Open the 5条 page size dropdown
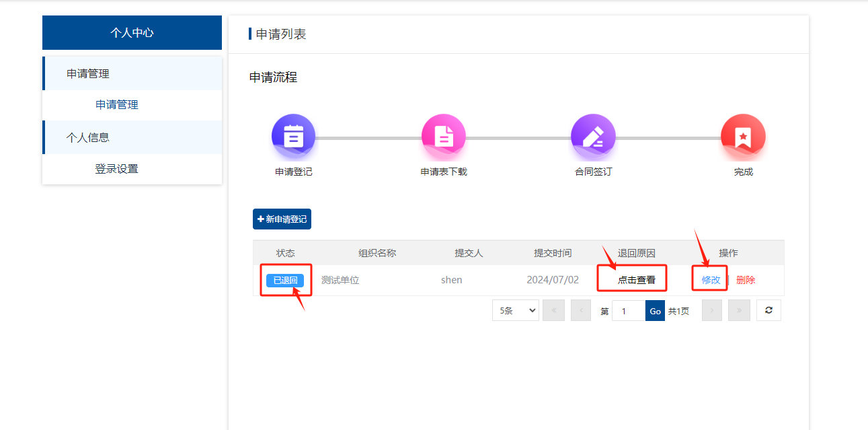Viewport: 868px width, 430px height. 515,310
